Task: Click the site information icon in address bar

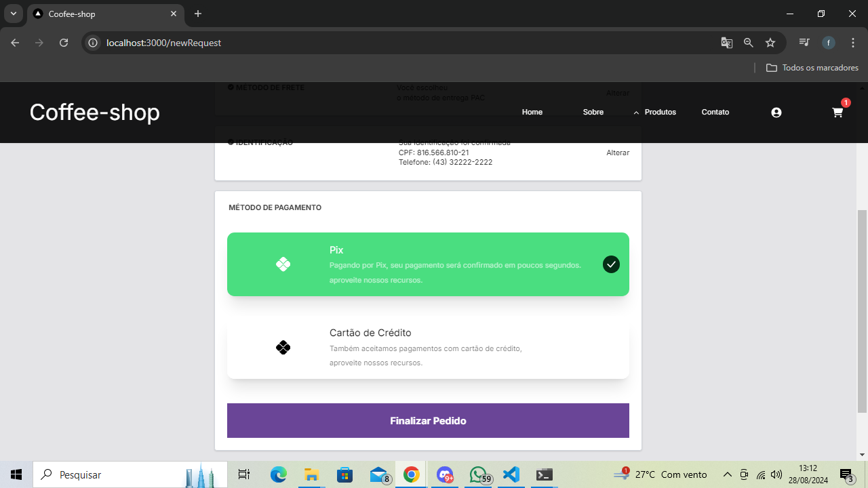Action: tap(94, 43)
